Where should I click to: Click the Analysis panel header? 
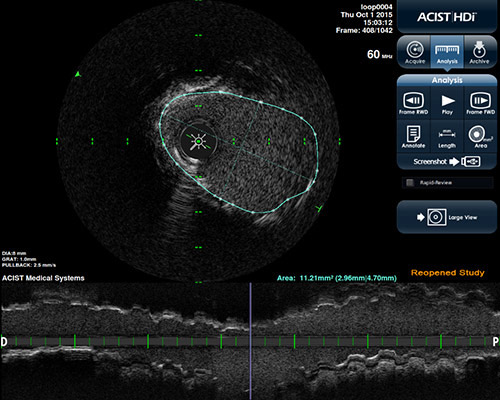[x=447, y=80]
